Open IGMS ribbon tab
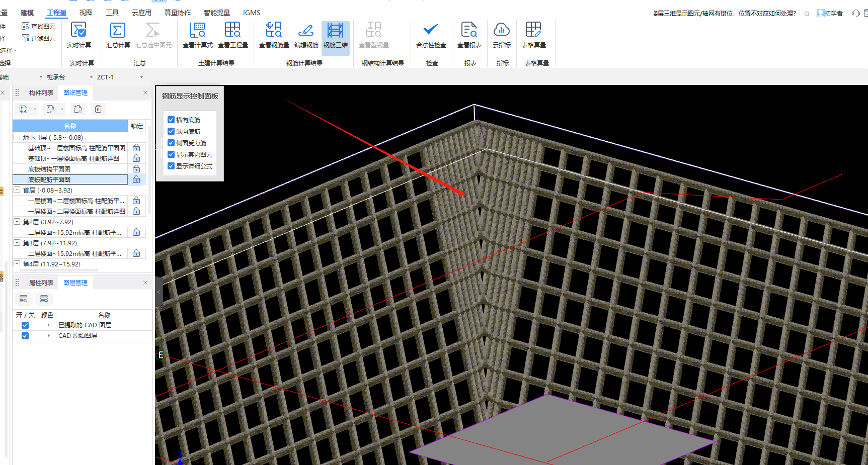868x465 pixels. tap(252, 13)
